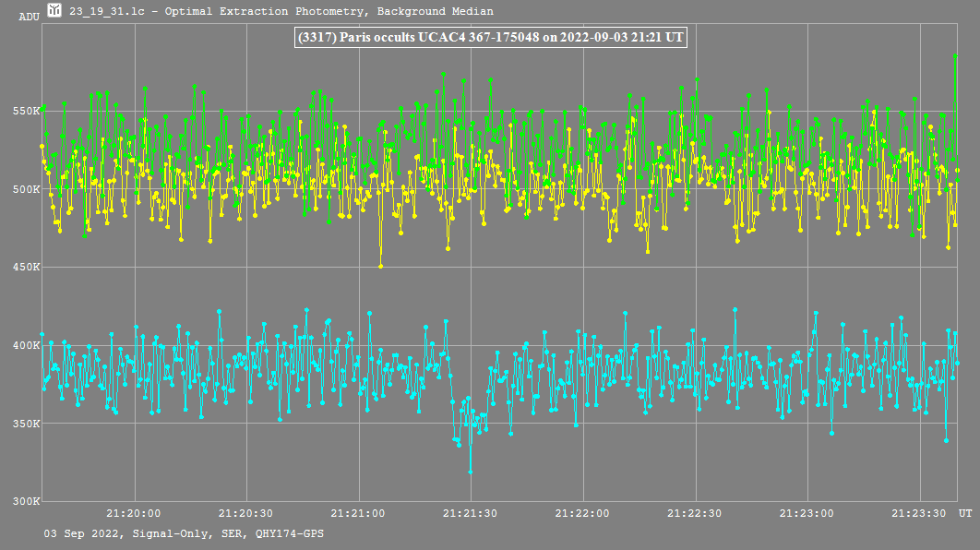Click the 550K y-axis label
980x550 pixels.
point(25,111)
